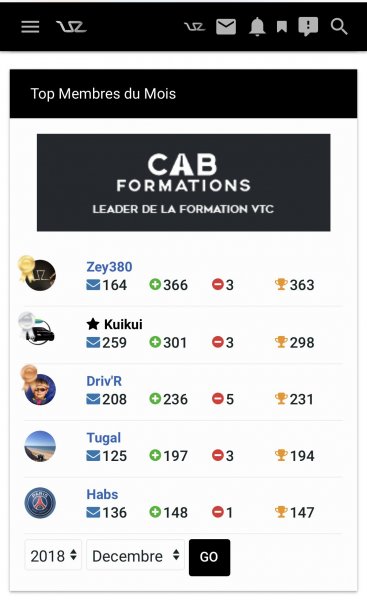Open Driv'R's profile link
The image size is (367, 600).
click(x=104, y=381)
